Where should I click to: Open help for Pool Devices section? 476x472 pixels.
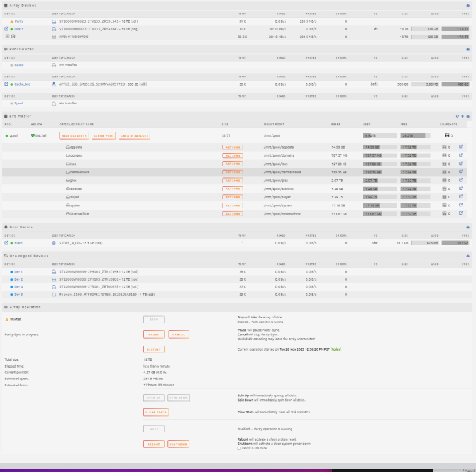point(467,49)
